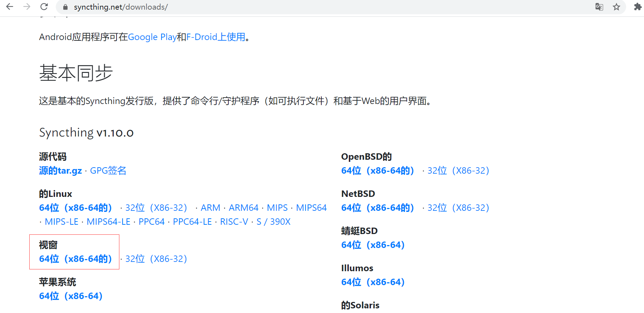Open the GPG签名 signature link
The width and height of the screenshot is (644, 313).
click(108, 170)
